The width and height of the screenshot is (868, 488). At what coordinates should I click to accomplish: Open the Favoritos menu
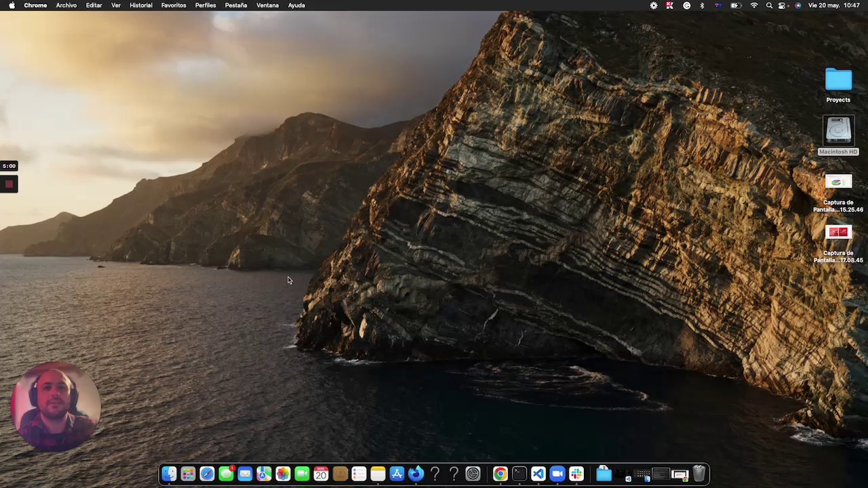click(x=174, y=5)
